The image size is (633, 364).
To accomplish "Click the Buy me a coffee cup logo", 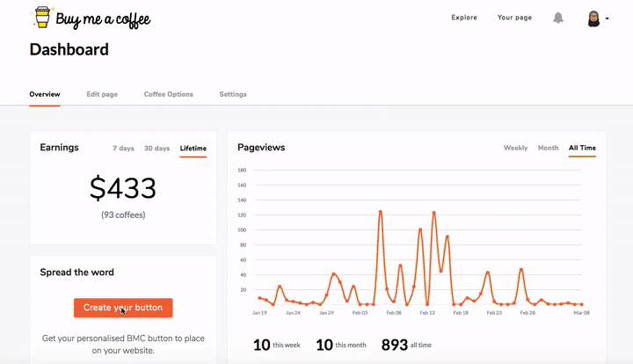I will tap(41, 18).
